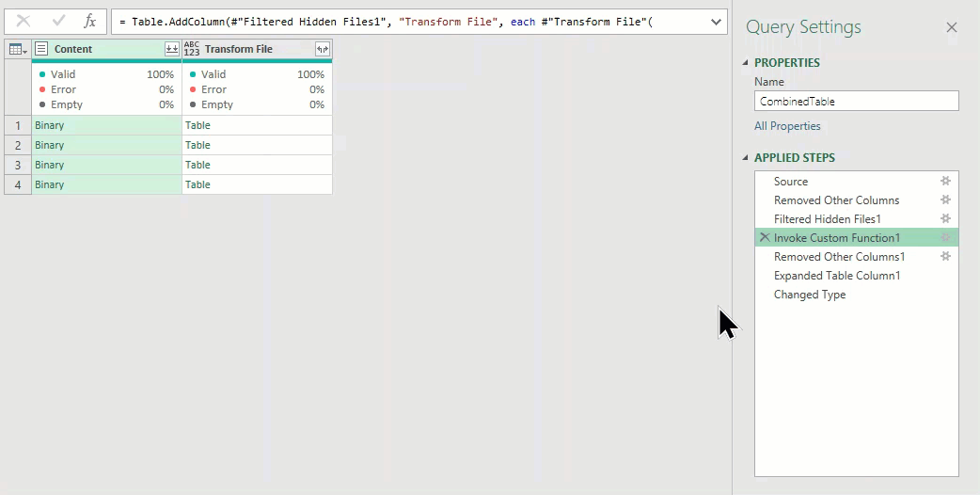980x495 pixels.
Task: Open the All Properties link
Action: (x=787, y=126)
